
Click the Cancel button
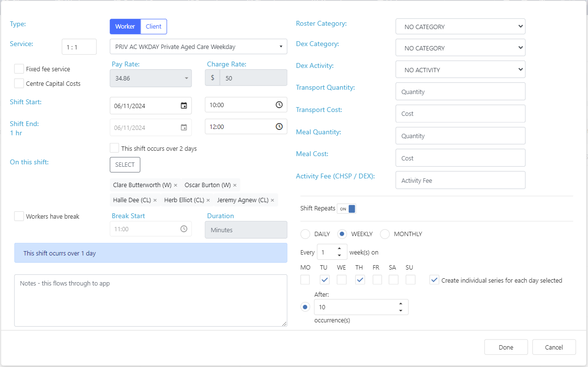pos(554,347)
